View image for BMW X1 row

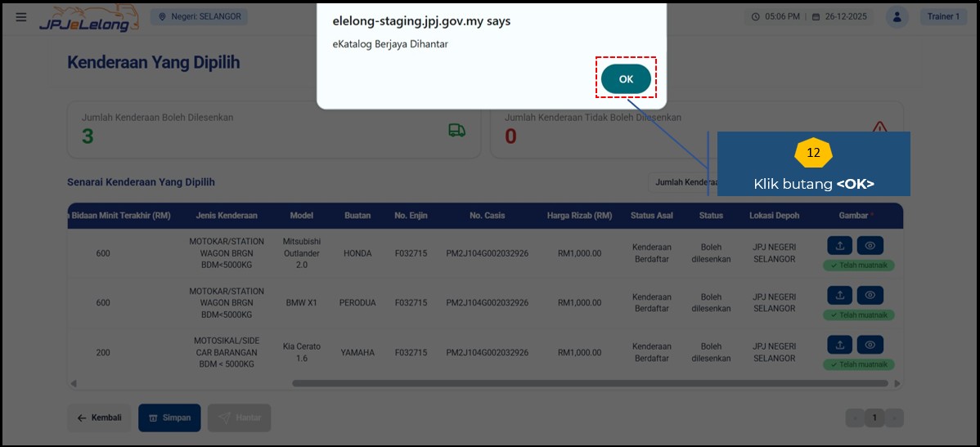coord(870,295)
